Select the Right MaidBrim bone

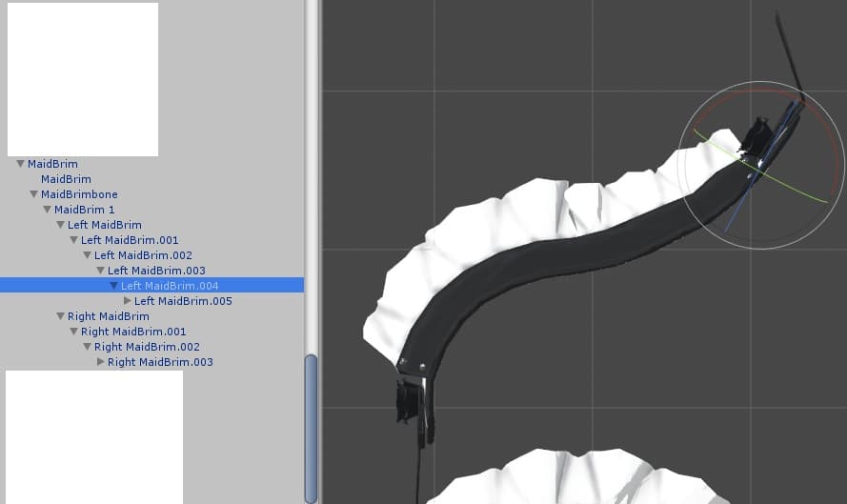tap(108, 316)
